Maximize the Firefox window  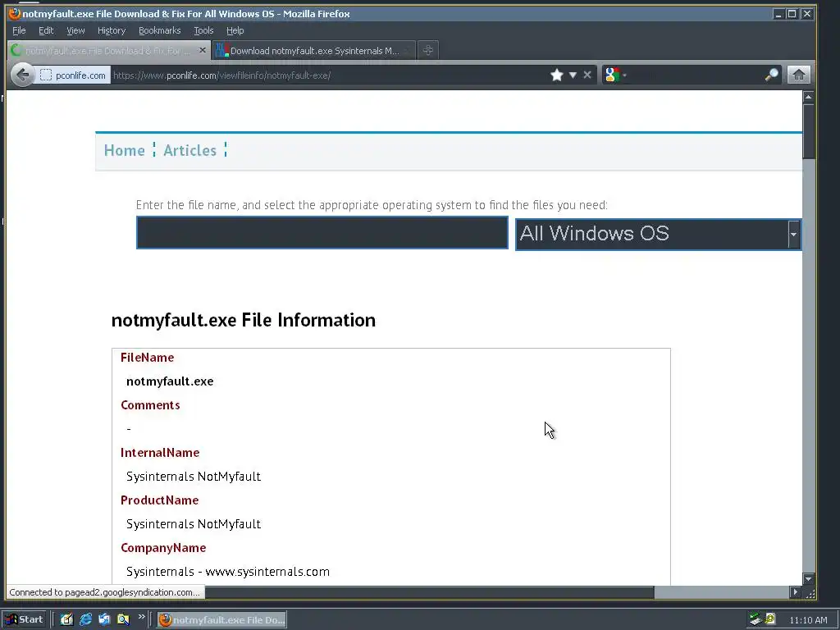tap(792, 14)
